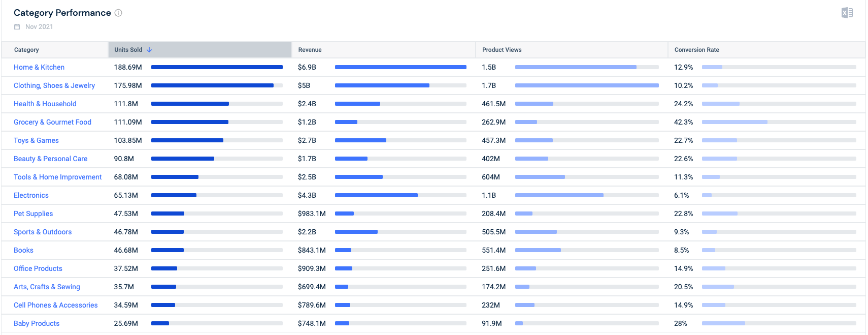Screen dimensions: 868x335
Task: Click the Units Sold descending sort arrow
Action: 149,50
